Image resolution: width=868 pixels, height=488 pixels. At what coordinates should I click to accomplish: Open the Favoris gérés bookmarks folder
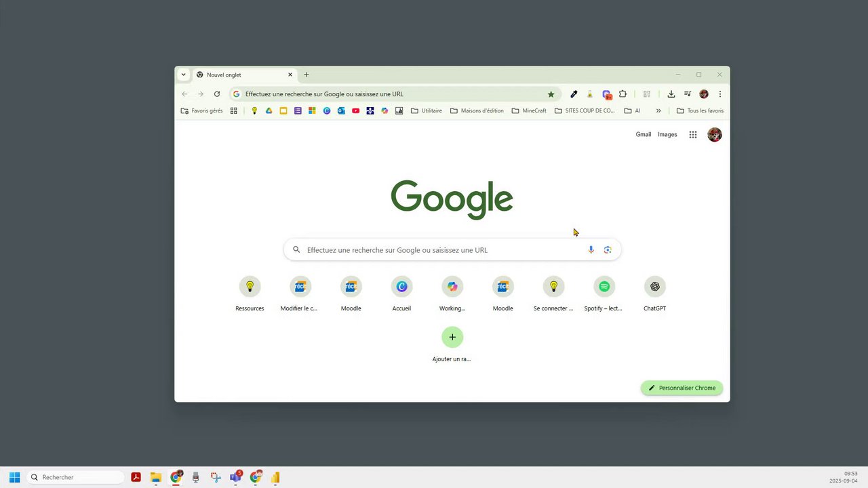tap(201, 110)
